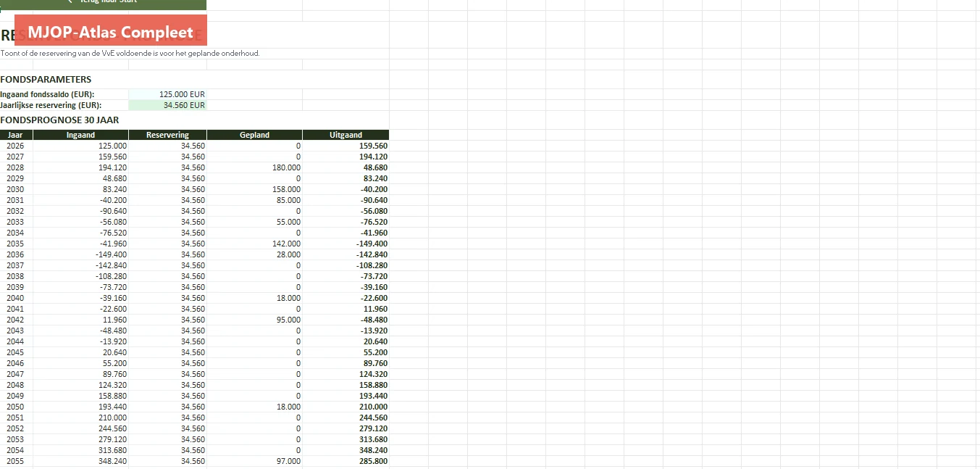Select Uitgaand value -149.400 in 2035

[345, 244]
